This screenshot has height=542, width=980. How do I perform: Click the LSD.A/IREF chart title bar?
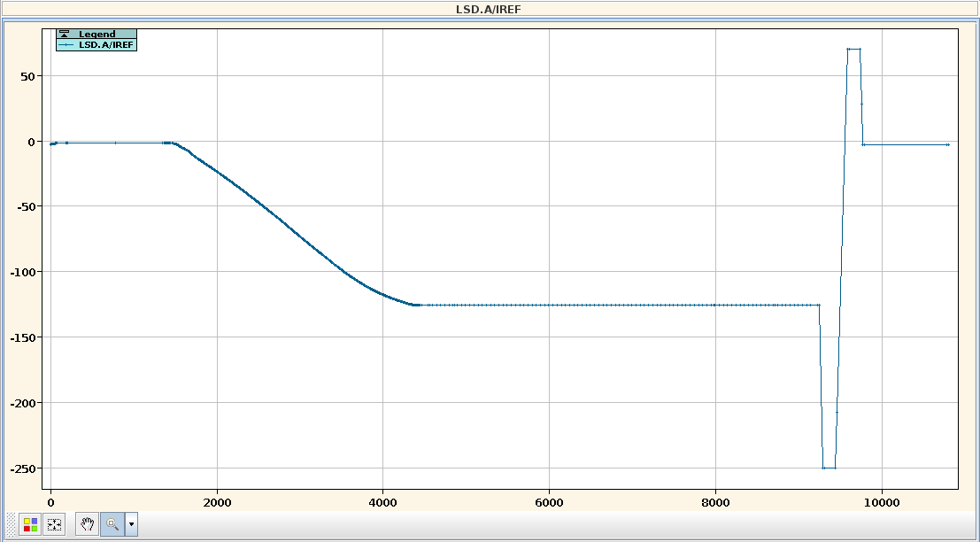pos(490,9)
